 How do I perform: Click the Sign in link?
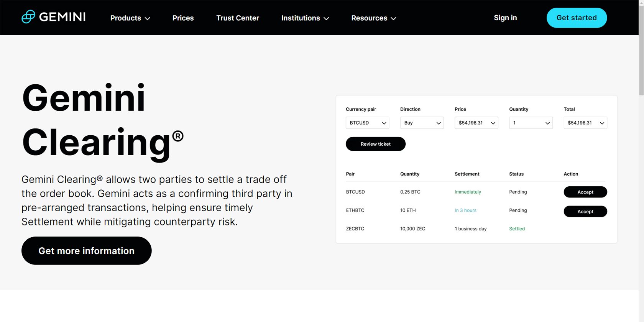point(505,18)
